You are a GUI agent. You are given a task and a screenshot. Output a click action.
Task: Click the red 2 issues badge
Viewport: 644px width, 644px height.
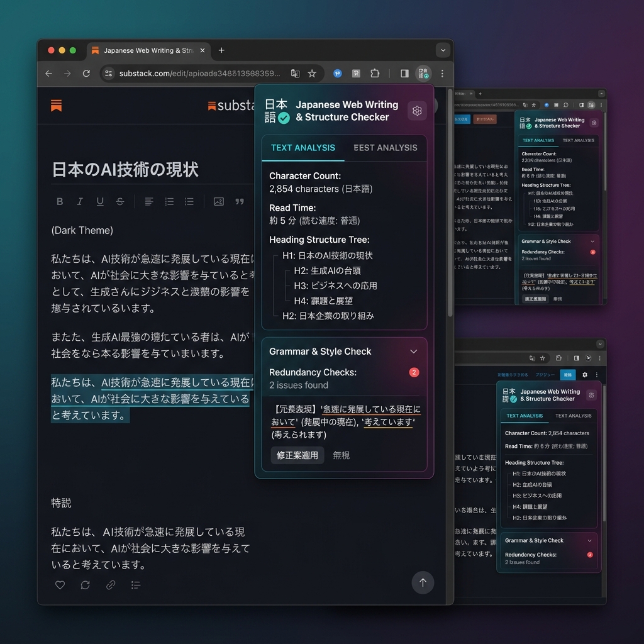click(x=414, y=372)
